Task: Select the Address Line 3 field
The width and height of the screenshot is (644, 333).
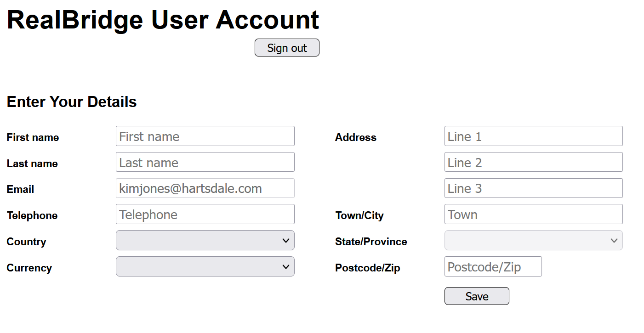Action: click(x=533, y=188)
